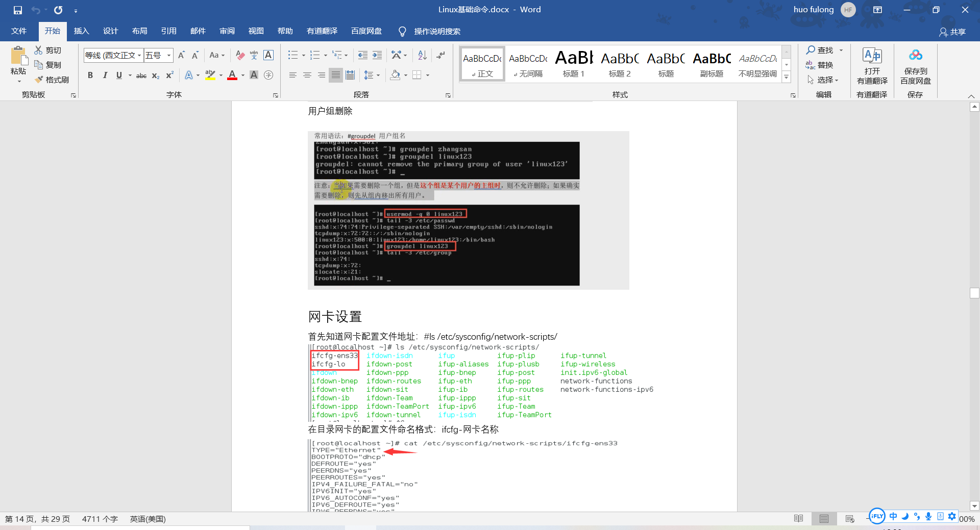This screenshot has height=530, width=980.
Task: Switch to the Insert tab
Action: pos(81,31)
